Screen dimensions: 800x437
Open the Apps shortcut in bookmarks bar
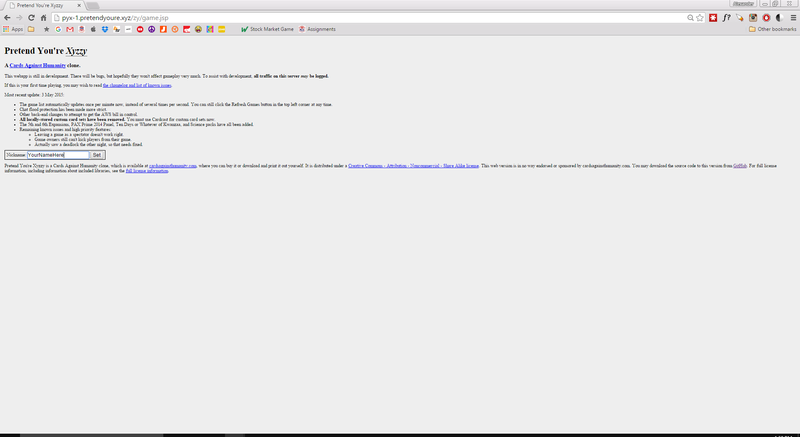pyautogui.click(x=13, y=29)
